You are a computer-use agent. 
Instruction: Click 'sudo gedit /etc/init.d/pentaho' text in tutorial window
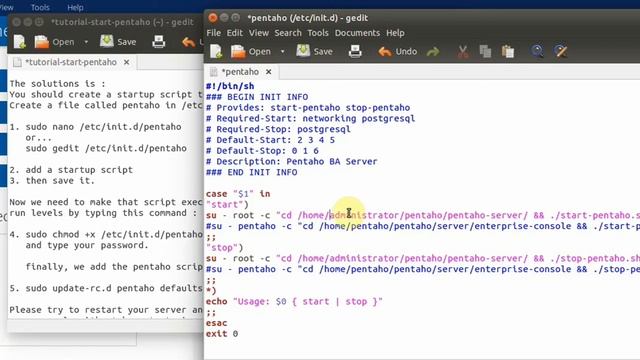tap(106, 149)
